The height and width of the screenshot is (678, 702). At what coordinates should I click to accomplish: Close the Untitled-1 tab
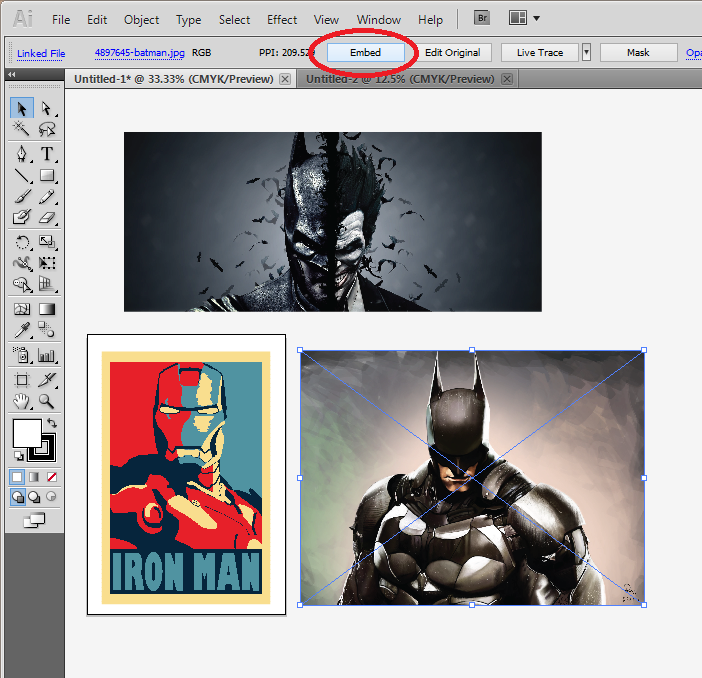[285, 79]
